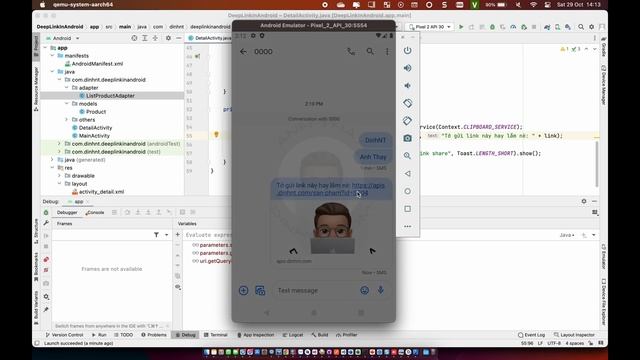Screen dimensions: 640x360
Task: Open Layout Inspector in the status bar
Action: [x=574, y=335]
